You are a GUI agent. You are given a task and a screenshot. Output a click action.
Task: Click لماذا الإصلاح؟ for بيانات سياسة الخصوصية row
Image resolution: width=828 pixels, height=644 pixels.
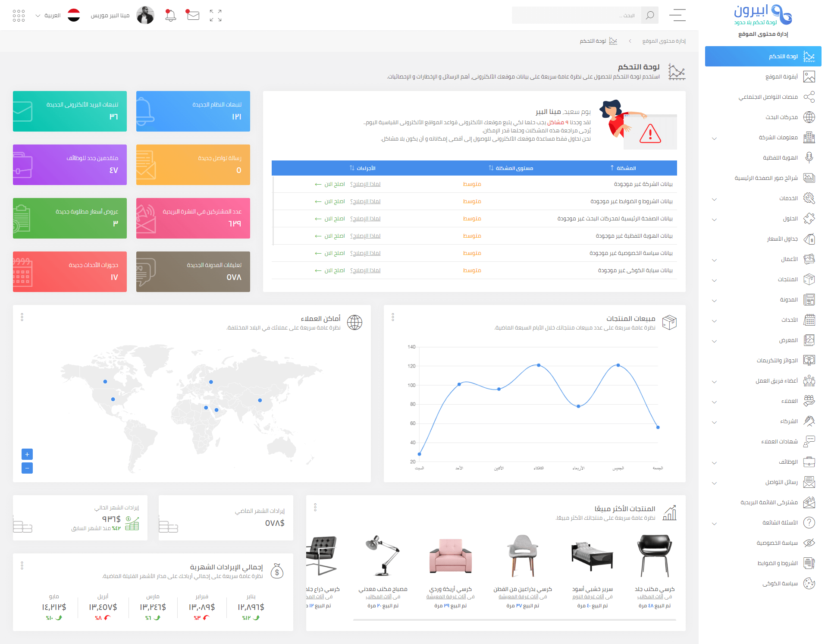tap(365, 253)
